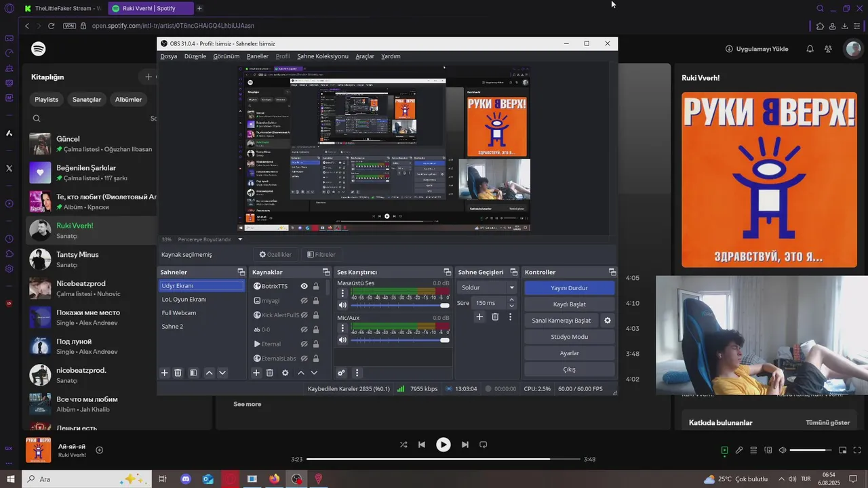
Task: Add a scene transition with plus icon
Action: point(479,317)
